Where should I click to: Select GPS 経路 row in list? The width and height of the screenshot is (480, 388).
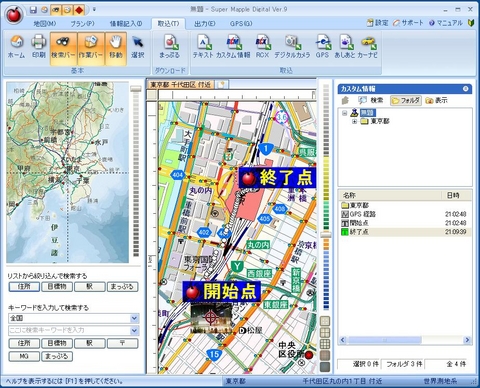[404, 214]
